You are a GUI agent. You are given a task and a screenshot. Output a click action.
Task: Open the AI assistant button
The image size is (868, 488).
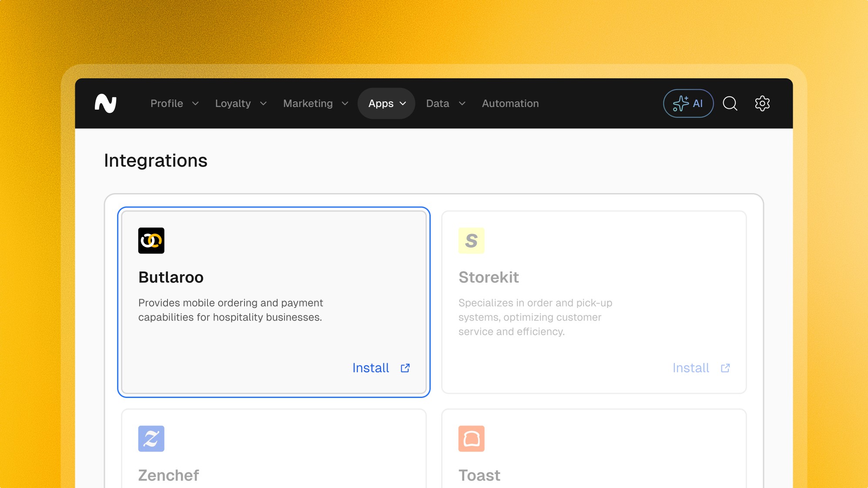click(x=688, y=104)
